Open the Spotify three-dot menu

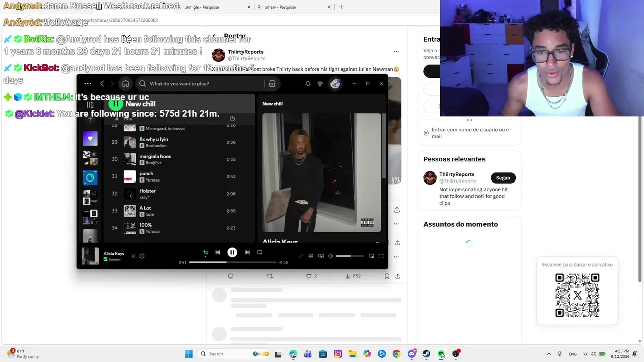88,84
